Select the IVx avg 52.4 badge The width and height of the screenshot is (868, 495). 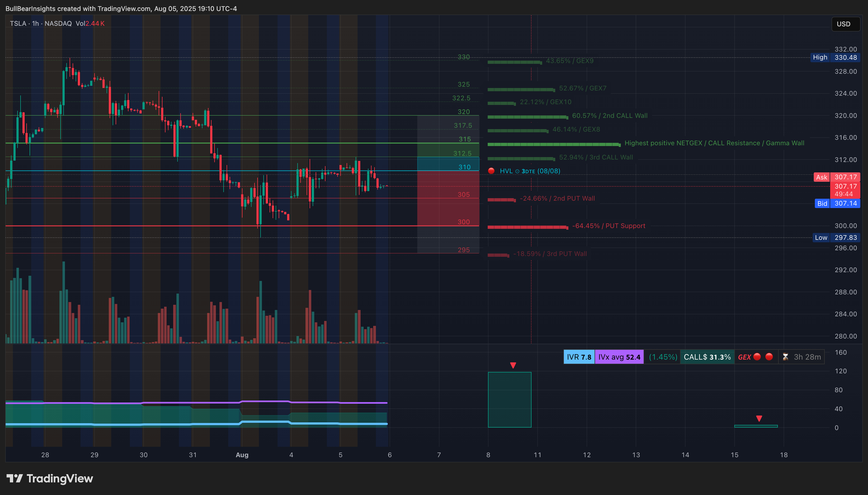coord(619,357)
